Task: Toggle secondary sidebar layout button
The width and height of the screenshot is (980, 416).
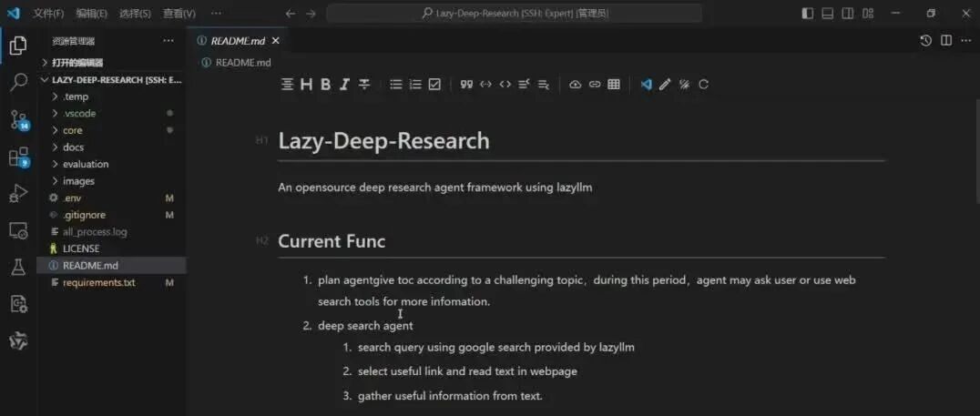Action: (x=848, y=13)
